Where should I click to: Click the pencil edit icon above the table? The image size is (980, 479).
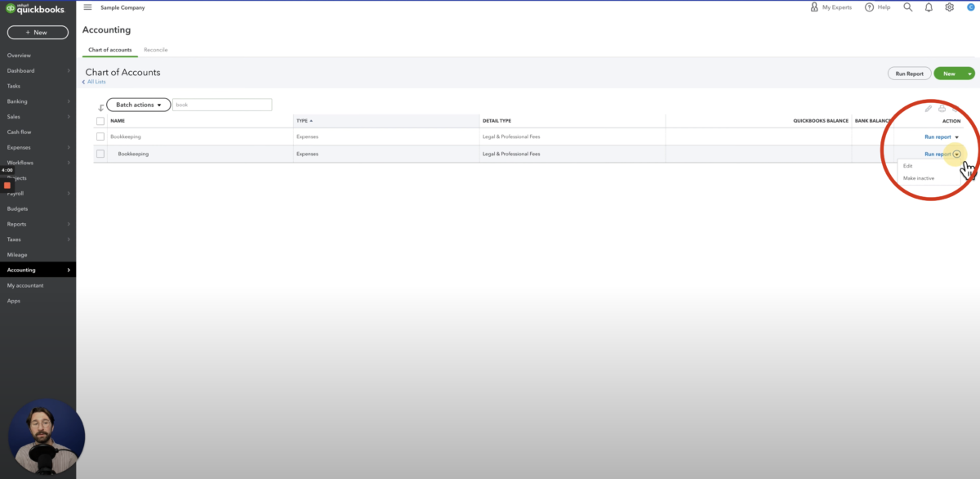[x=928, y=108]
